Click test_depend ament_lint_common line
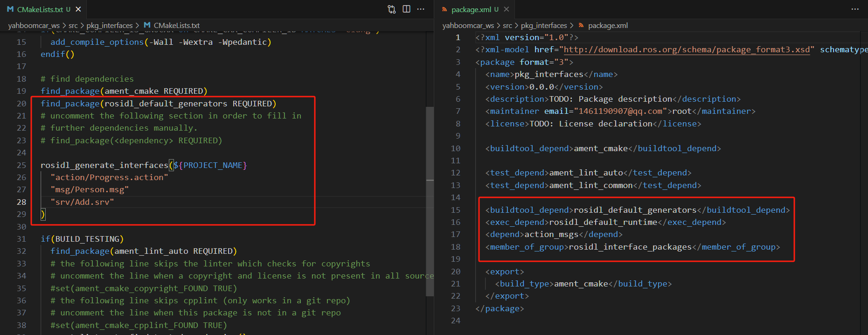The width and height of the screenshot is (868, 335). tap(593, 185)
